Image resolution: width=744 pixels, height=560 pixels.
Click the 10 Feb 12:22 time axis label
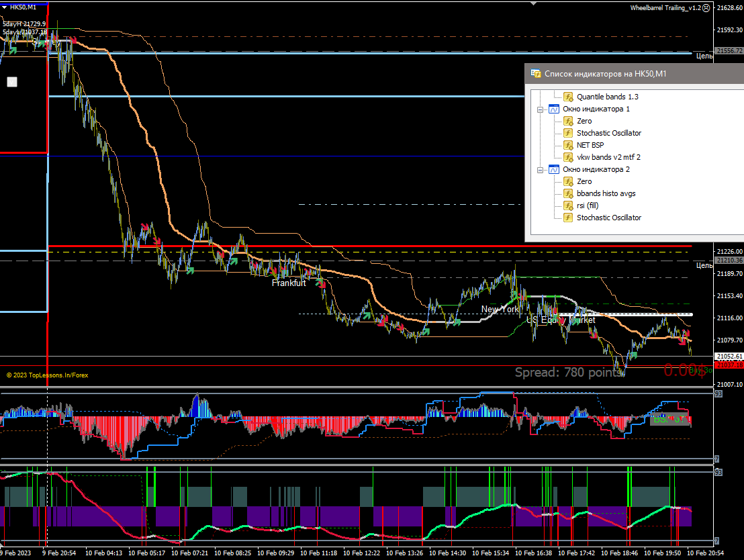point(363,553)
